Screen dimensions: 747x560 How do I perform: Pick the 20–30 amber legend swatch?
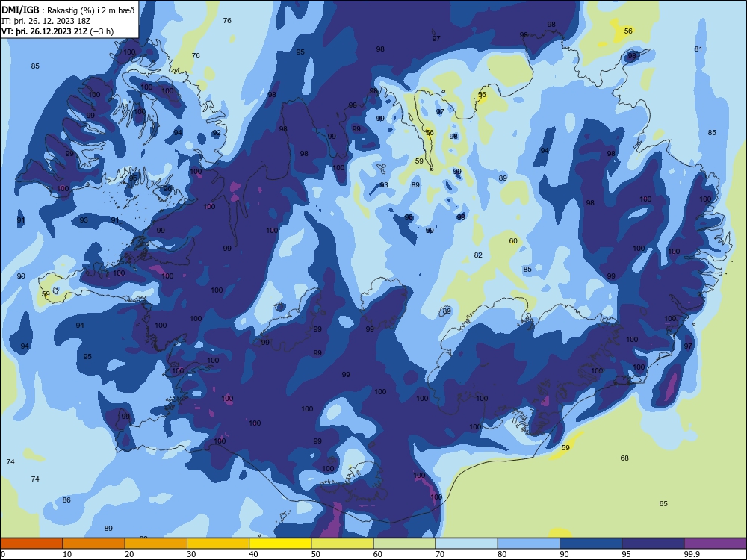pos(156,544)
